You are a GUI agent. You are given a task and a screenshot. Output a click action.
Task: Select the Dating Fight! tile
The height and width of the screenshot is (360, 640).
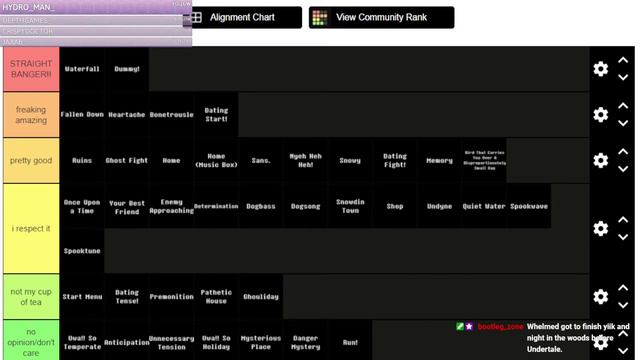pos(395,160)
